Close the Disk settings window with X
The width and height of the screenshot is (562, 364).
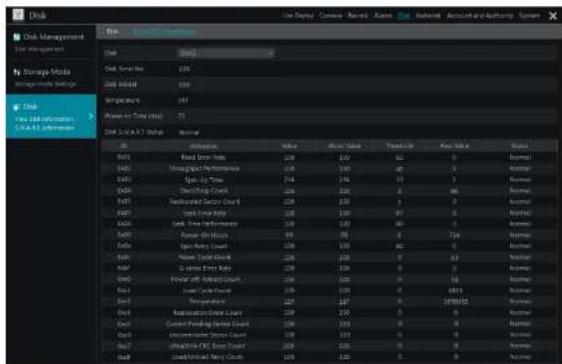point(553,16)
